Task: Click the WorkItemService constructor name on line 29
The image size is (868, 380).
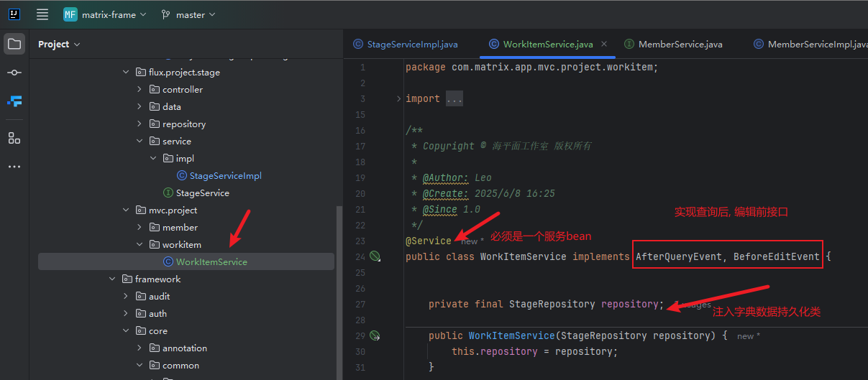Action: pos(512,335)
